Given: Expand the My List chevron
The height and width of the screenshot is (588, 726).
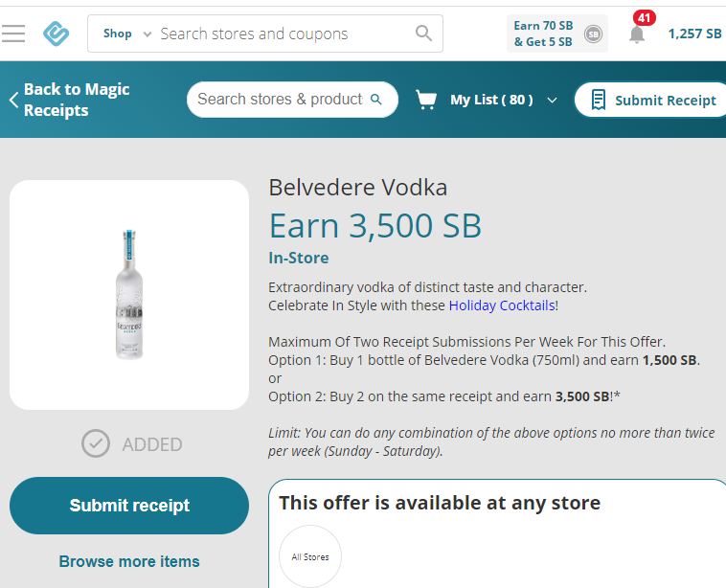Looking at the screenshot, I should (552, 100).
